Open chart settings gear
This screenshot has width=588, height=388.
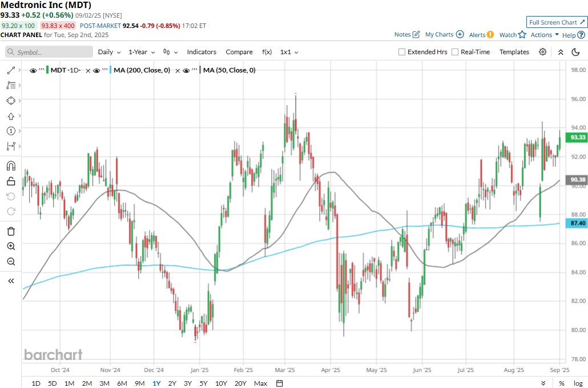coord(543,52)
